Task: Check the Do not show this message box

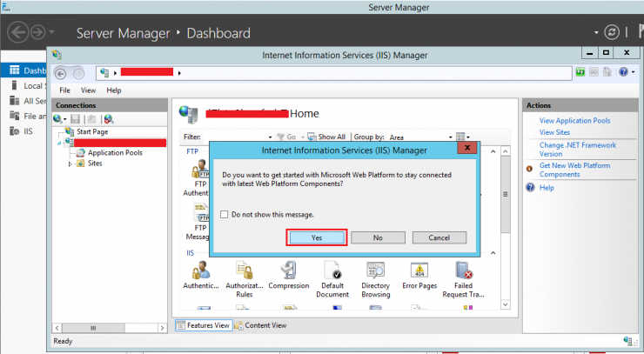Action: point(225,214)
